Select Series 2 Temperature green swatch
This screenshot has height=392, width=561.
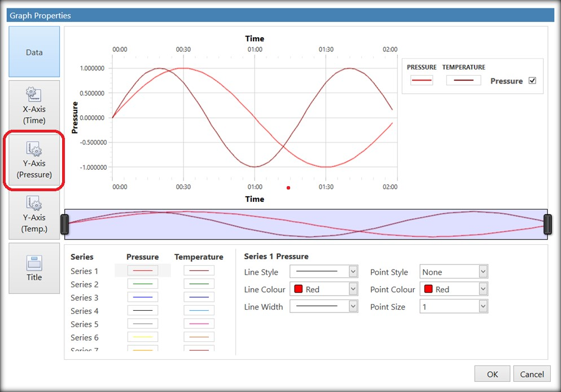(x=199, y=284)
